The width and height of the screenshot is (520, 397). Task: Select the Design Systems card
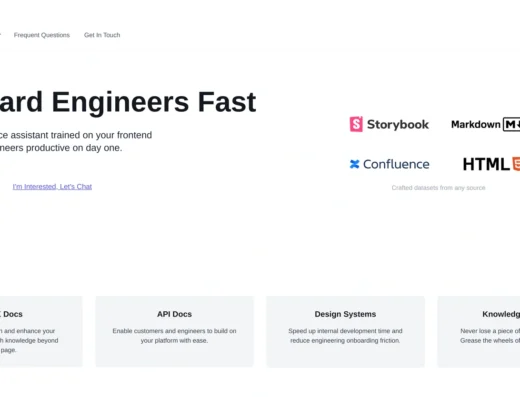coord(345,331)
